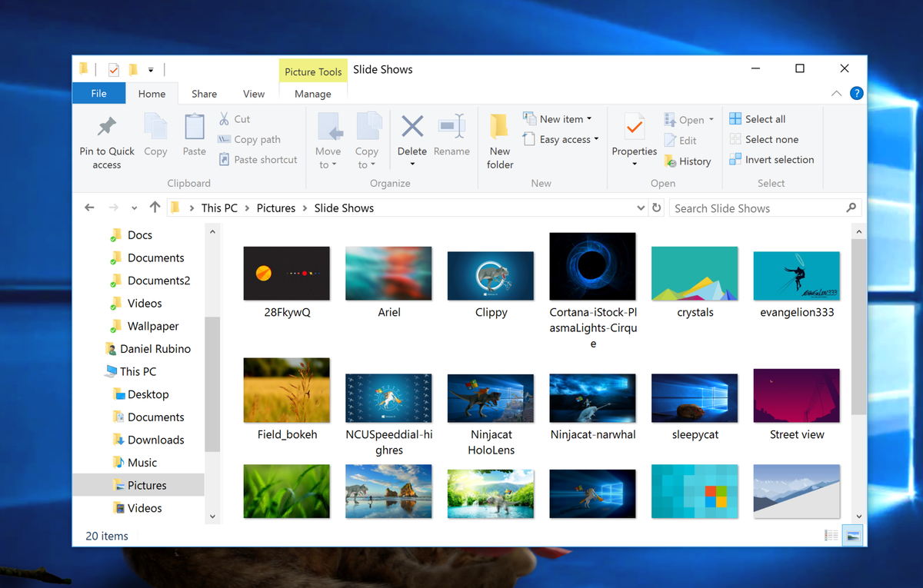The width and height of the screenshot is (923, 588).
Task: View the file History
Action: (688, 161)
